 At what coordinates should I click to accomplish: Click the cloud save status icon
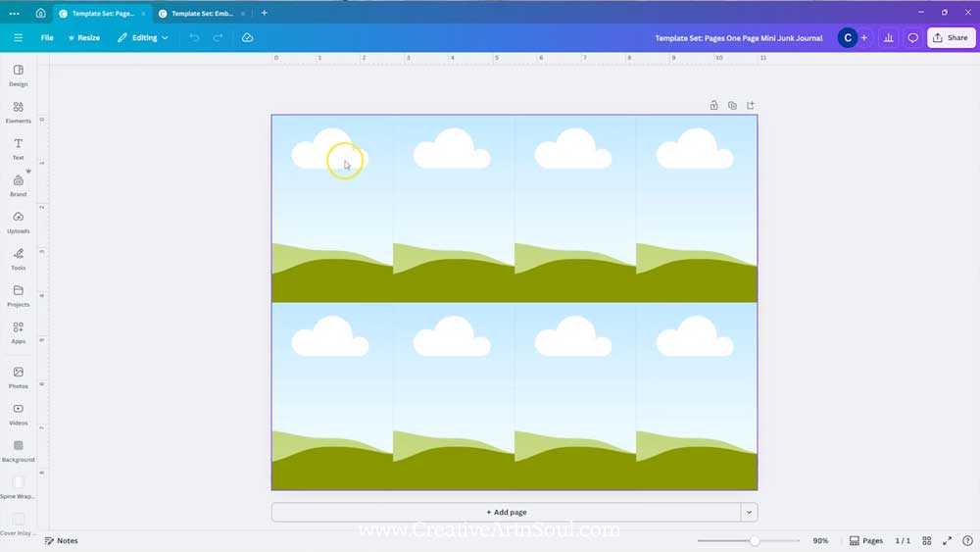(x=247, y=37)
